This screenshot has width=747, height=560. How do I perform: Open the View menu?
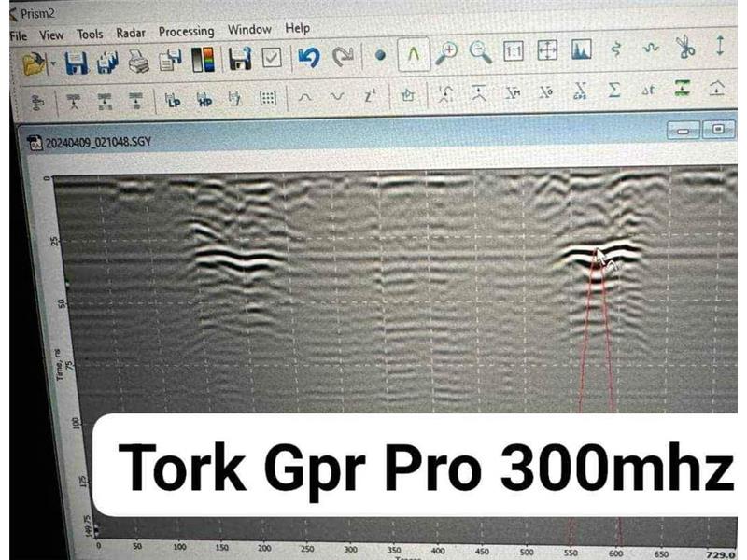51,35
